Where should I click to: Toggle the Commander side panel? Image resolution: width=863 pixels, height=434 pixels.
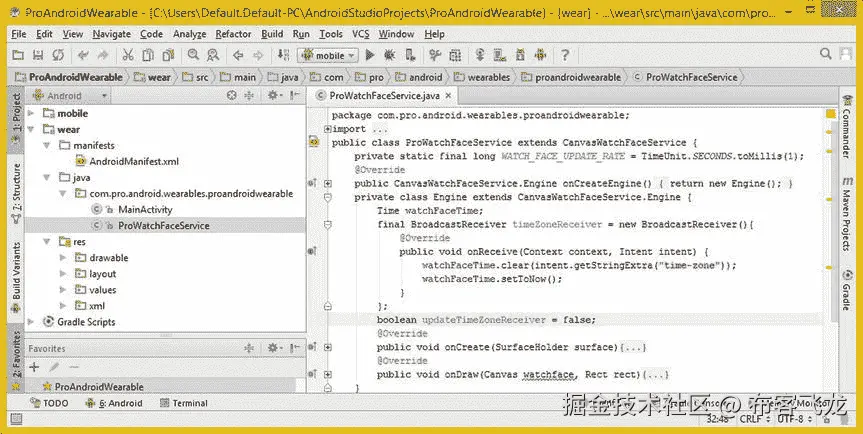point(846,128)
